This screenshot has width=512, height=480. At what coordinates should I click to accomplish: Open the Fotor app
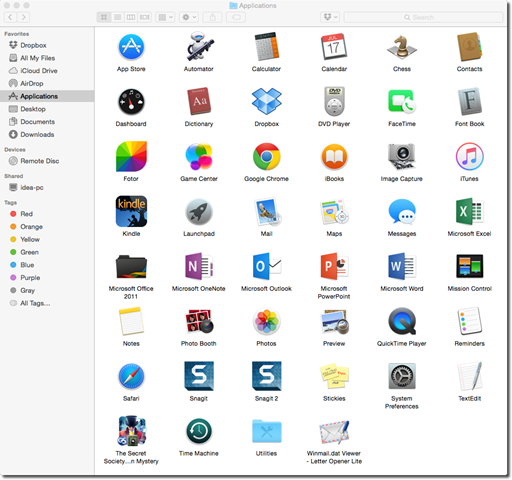tap(131, 157)
